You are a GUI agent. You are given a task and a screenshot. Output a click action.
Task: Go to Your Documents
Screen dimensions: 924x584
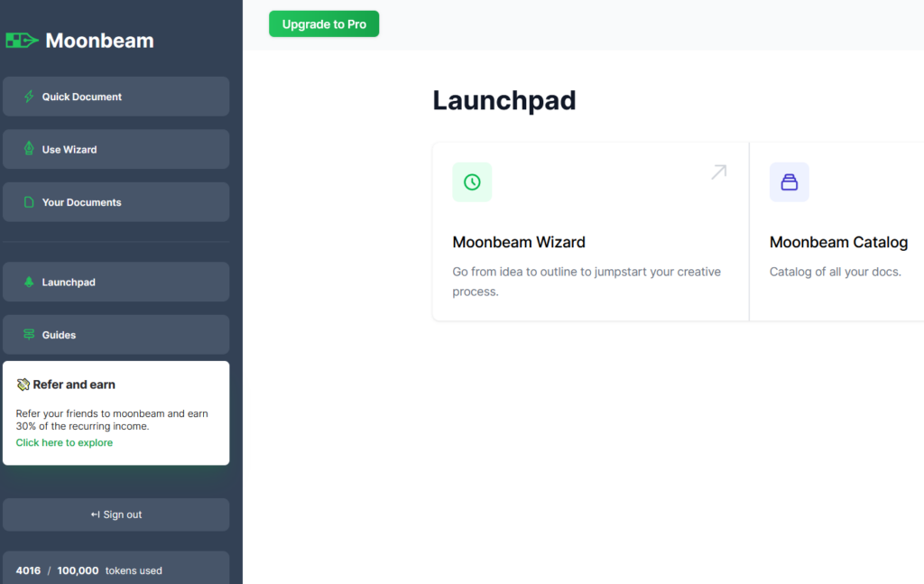pyautogui.click(x=116, y=202)
